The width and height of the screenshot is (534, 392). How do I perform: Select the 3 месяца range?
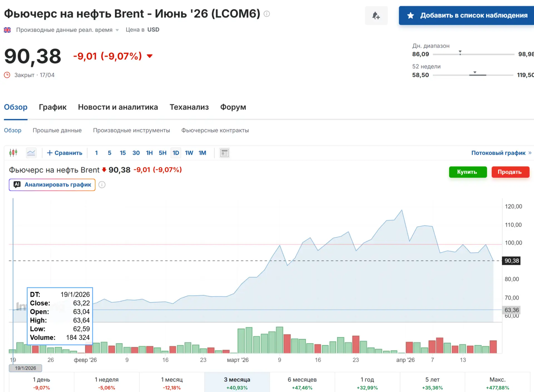click(x=237, y=383)
